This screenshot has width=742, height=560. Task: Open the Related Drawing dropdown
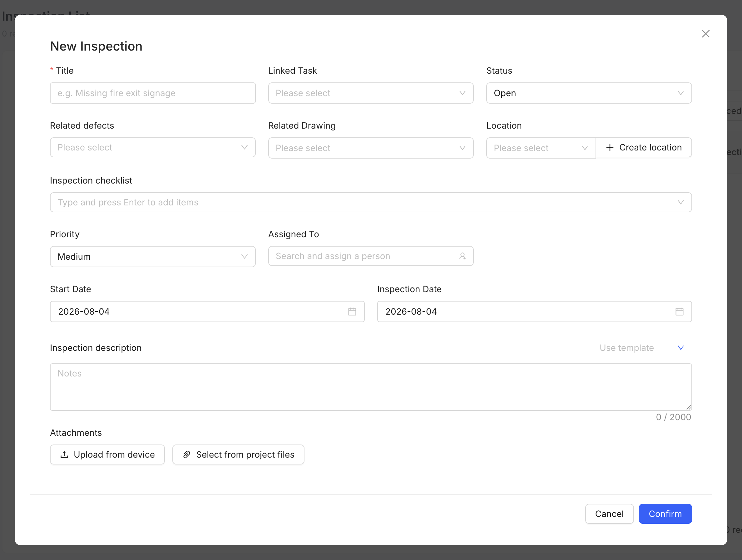371,148
